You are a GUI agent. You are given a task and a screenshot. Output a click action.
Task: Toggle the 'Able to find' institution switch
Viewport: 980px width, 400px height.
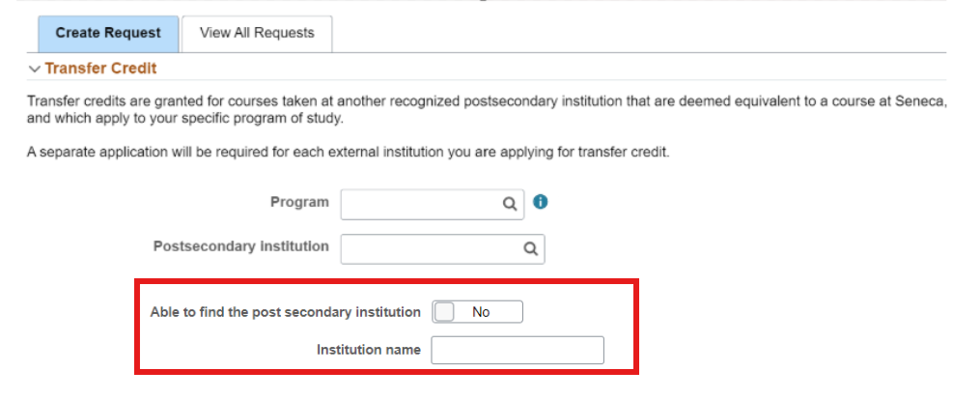click(477, 312)
